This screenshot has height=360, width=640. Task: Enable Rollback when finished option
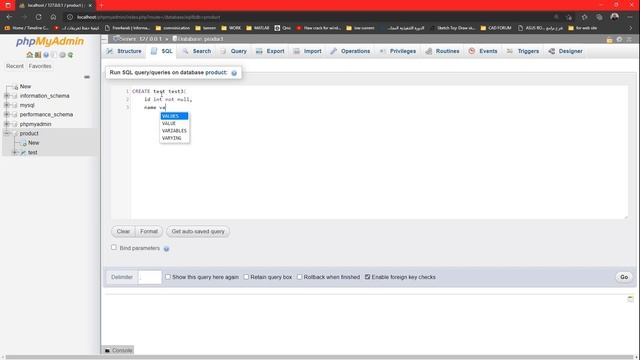coord(300,277)
